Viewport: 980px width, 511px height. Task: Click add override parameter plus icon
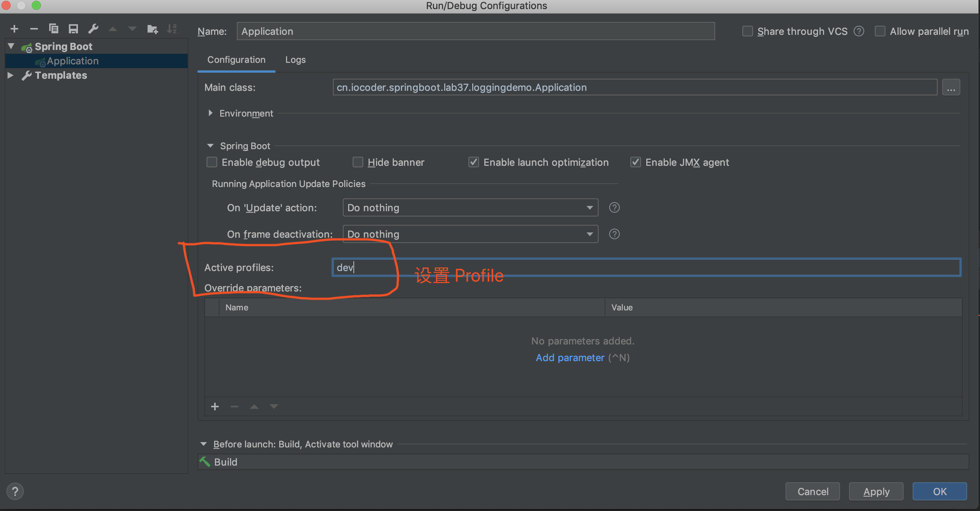[215, 407]
